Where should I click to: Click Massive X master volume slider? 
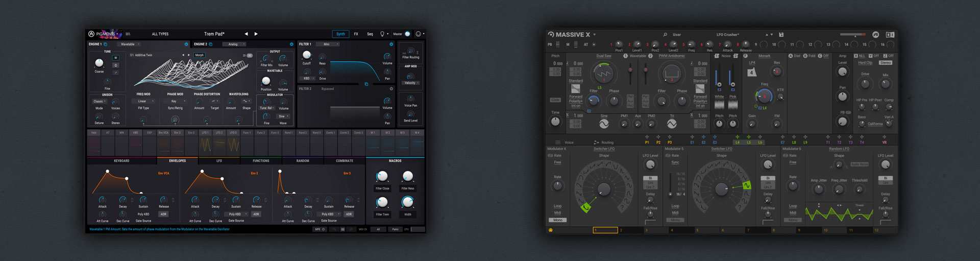tap(852, 35)
